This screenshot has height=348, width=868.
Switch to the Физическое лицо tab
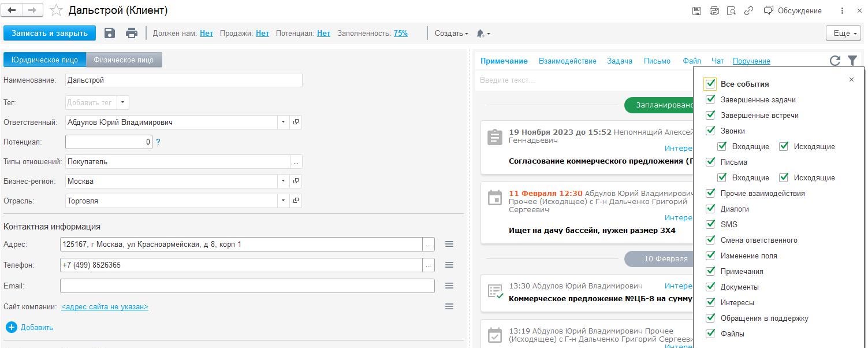pyautogui.click(x=124, y=60)
